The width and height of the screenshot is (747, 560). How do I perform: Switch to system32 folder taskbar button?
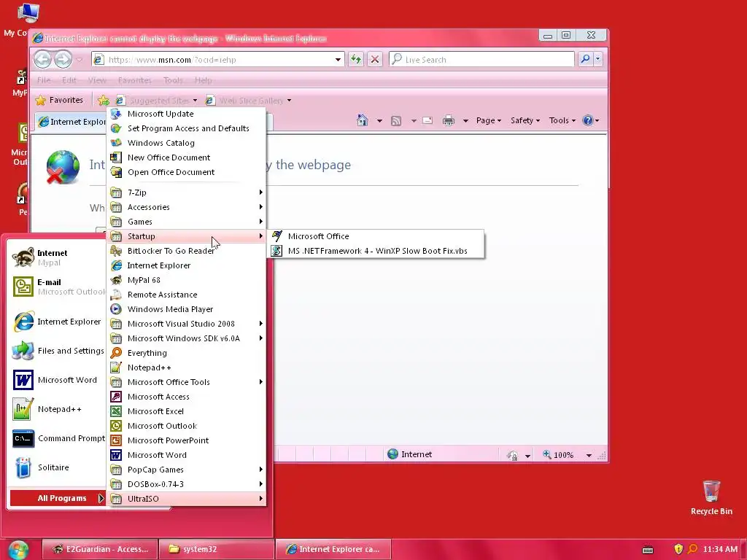pos(216,550)
